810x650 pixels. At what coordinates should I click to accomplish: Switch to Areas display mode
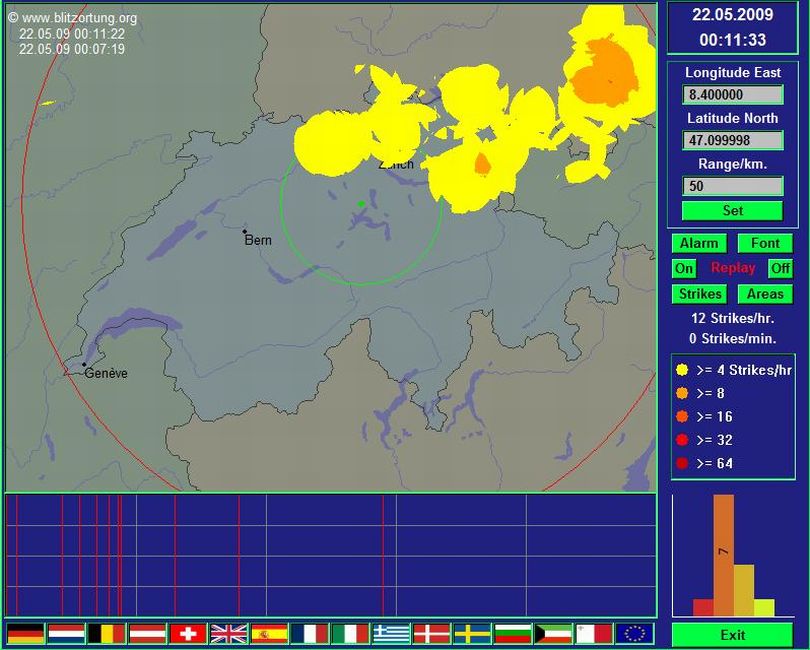(x=765, y=294)
